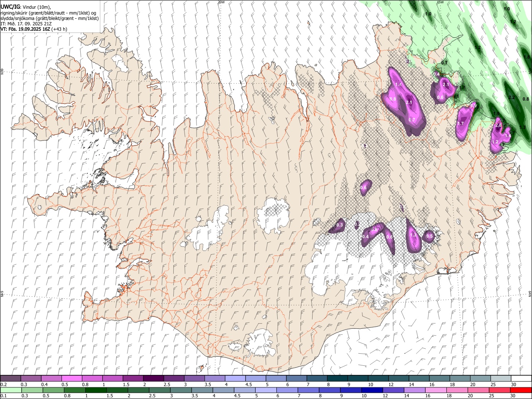Select the red 30 swatch in rain legend

coord(521,390)
